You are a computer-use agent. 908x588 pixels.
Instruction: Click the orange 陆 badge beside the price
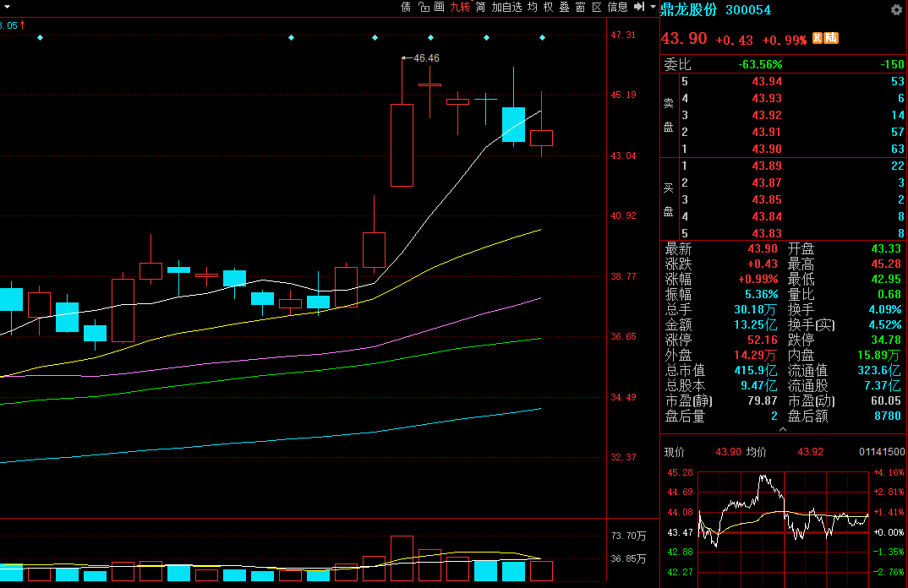831,38
